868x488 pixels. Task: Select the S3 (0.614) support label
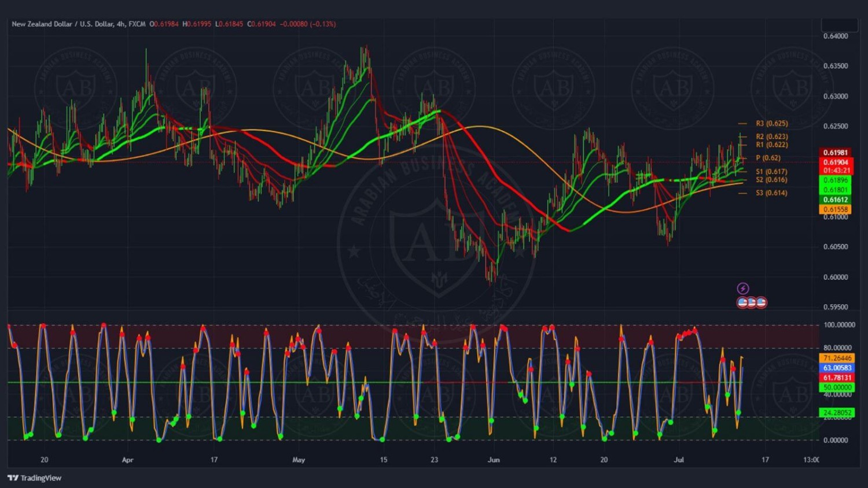pyautogui.click(x=771, y=193)
